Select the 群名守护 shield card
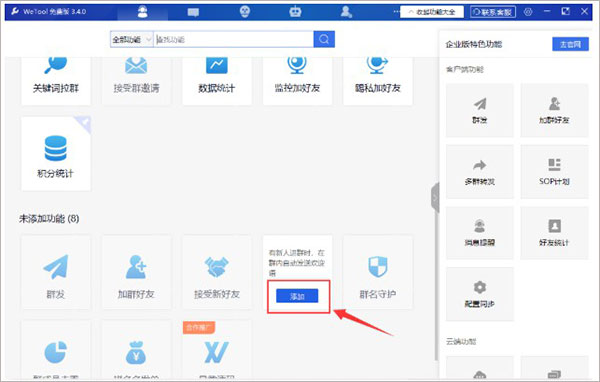The height and width of the screenshot is (382, 600). tap(378, 272)
